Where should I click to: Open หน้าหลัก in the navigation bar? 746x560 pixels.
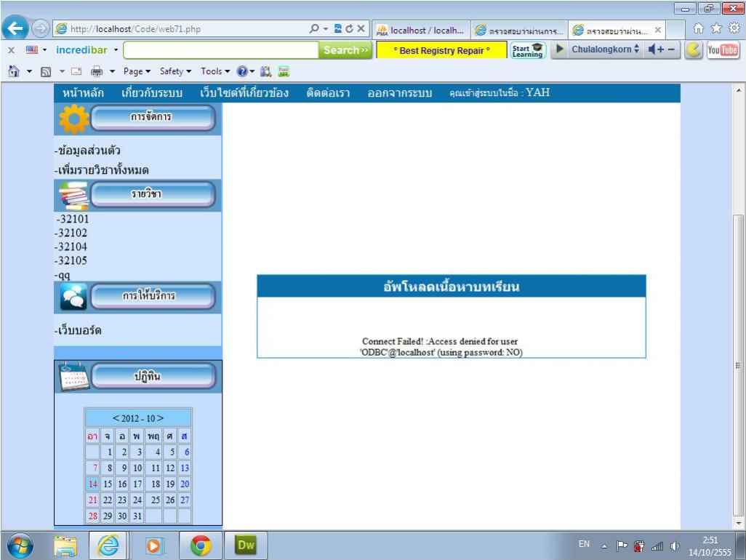tap(84, 93)
